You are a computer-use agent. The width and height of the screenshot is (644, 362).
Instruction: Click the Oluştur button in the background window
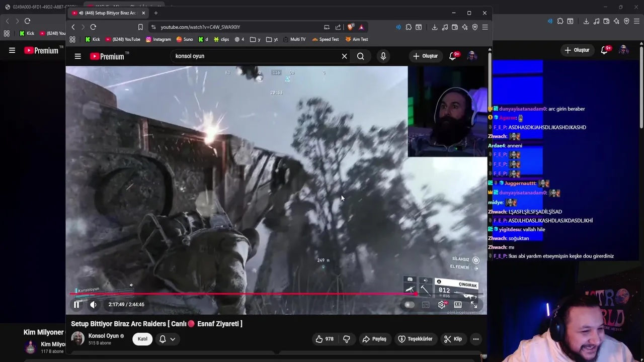(577, 50)
